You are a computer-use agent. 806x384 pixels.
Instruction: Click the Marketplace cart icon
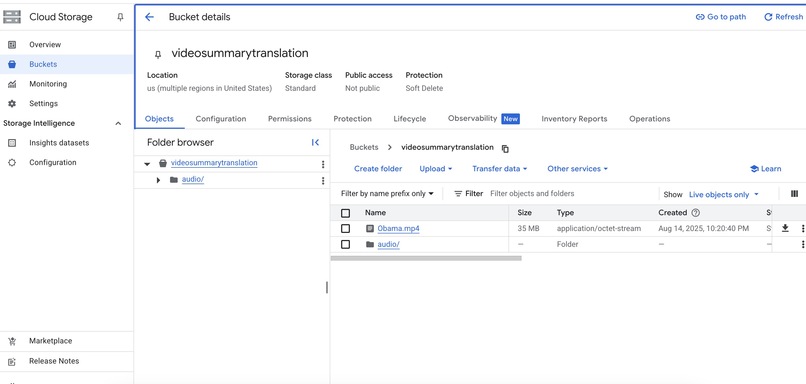[12, 341]
